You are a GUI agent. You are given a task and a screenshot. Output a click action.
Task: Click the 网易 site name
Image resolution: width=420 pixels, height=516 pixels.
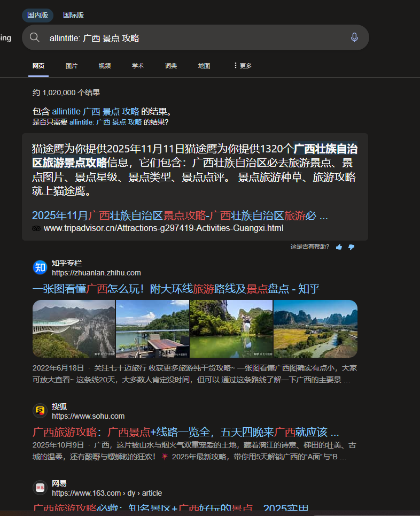click(x=59, y=483)
